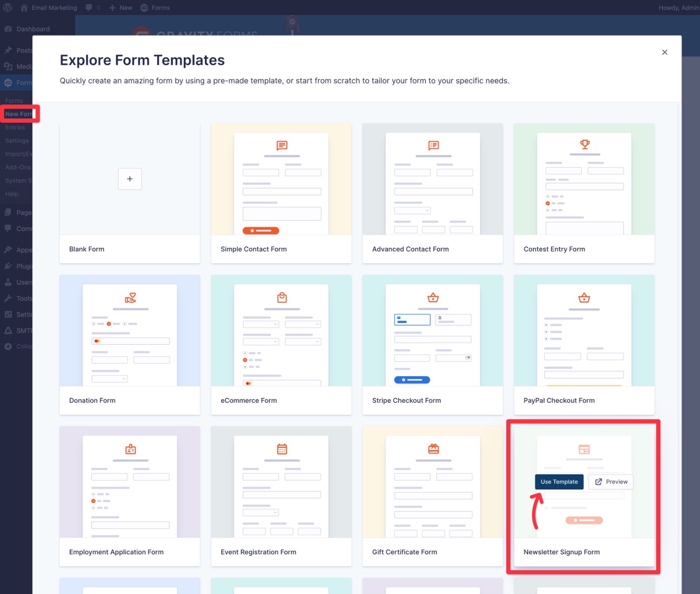This screenshot has width=700, height=594.
Task: Click the shopping bag icon on eCommerce Form
Action: click(x=282, y=297)
